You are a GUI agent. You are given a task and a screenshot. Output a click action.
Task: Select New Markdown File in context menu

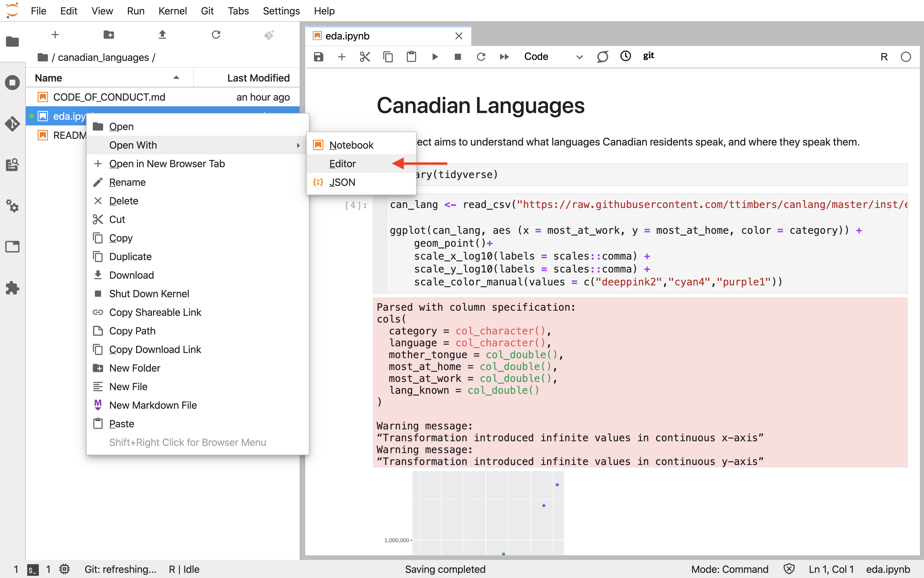click(x=197, y=405)
